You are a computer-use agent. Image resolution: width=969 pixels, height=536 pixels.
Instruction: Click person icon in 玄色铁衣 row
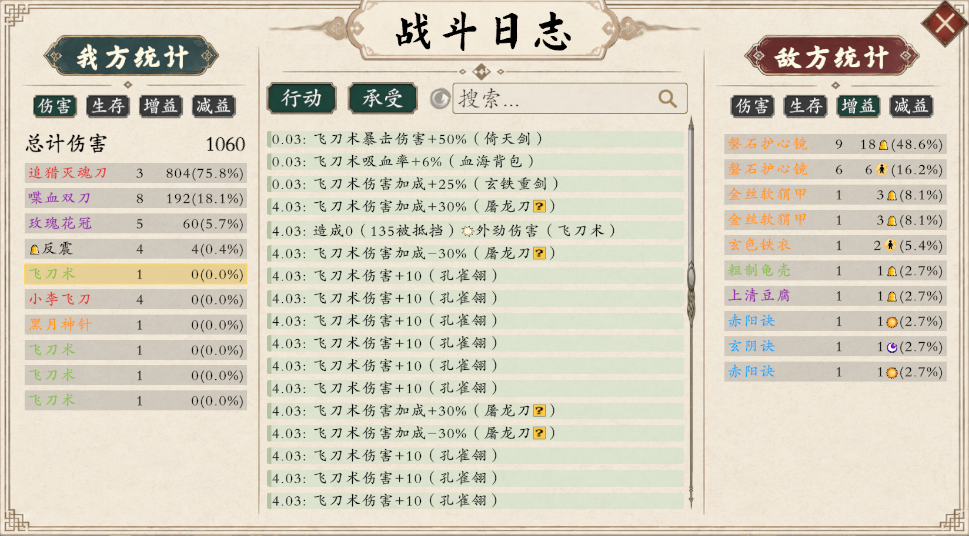(x=890, y=245)
